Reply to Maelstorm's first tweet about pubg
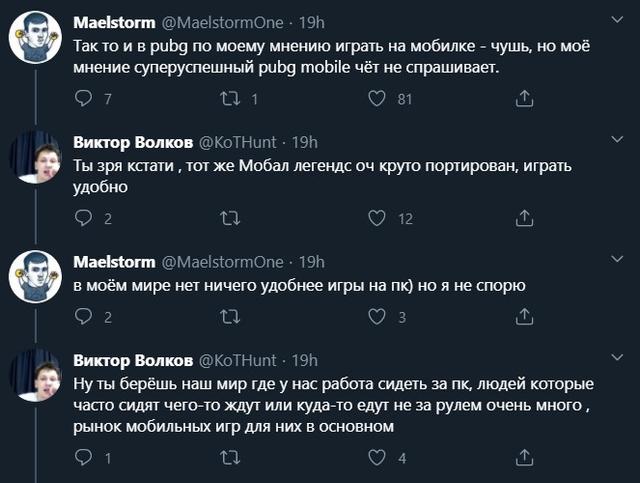The width and height of the screenshot is (640, 483). (85, 99)
